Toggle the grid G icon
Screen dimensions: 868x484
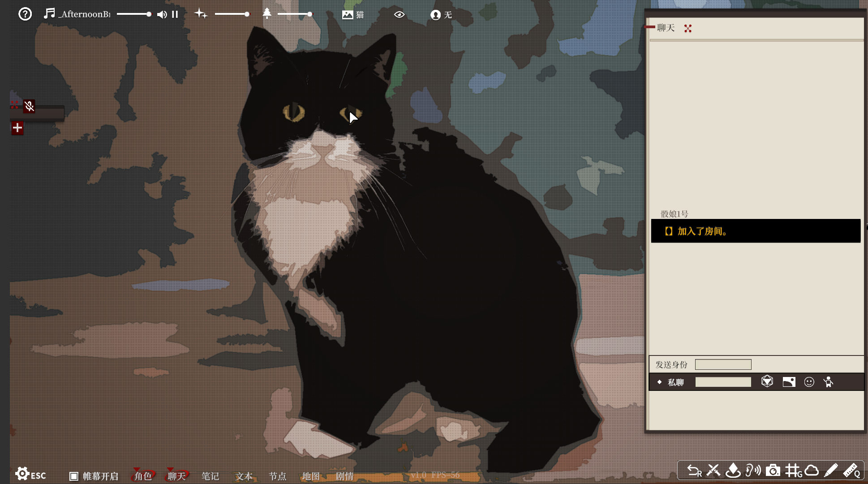(x=793, y=471)
